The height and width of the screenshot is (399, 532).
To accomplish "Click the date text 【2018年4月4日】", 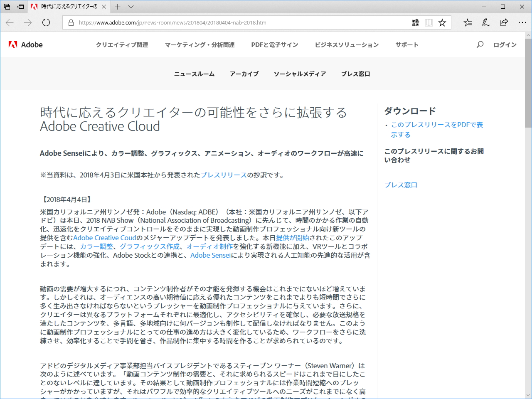I will [x=66, y=199].
